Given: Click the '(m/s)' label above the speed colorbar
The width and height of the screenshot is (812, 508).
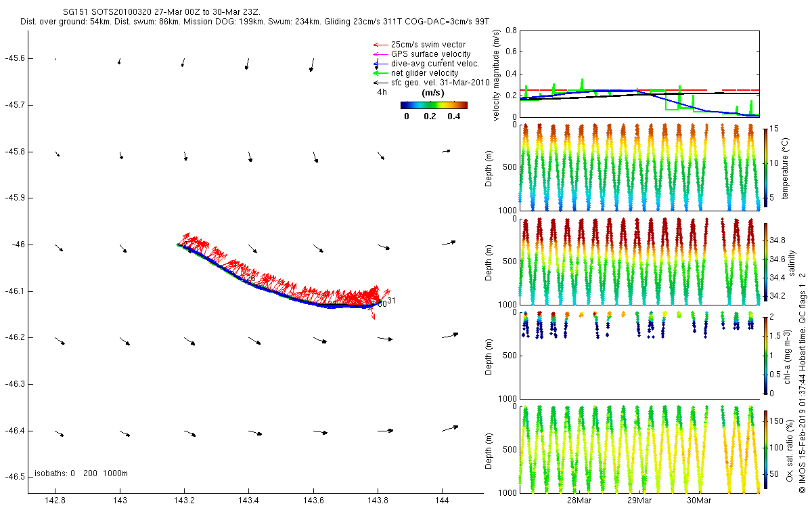Looking at the screenshot, I should (x=433, y=93).
